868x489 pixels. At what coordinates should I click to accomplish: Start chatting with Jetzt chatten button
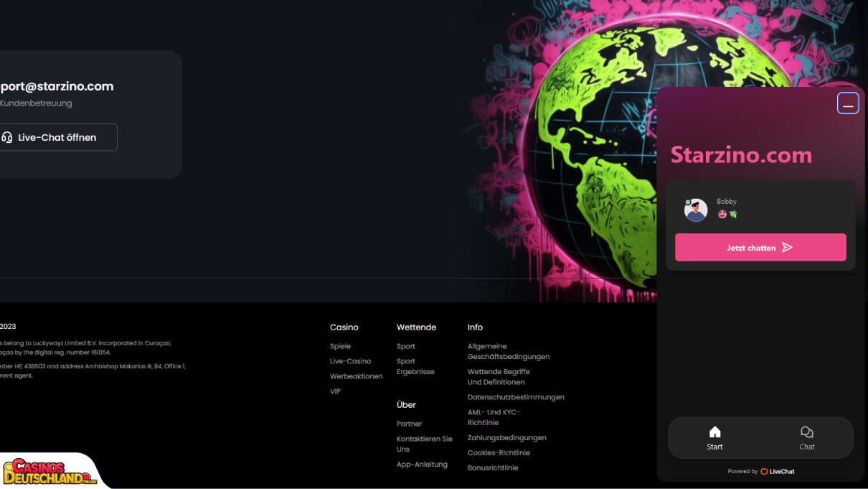[760, 248]
